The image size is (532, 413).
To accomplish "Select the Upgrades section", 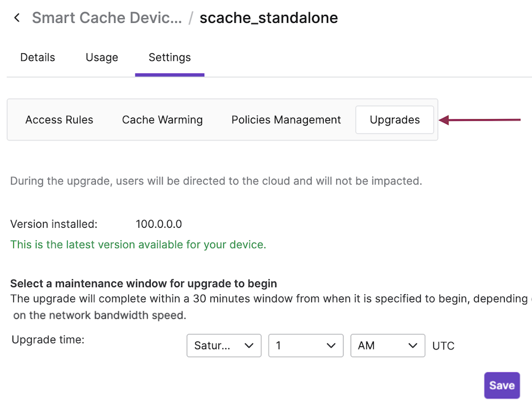I will coord(395,120).
